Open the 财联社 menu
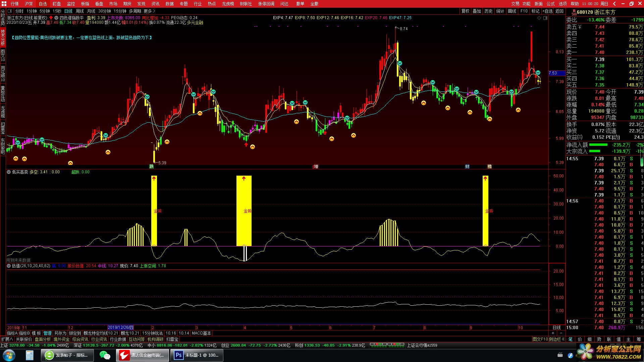The height and width of the screenshot is (362, 644). click(246, 4)
